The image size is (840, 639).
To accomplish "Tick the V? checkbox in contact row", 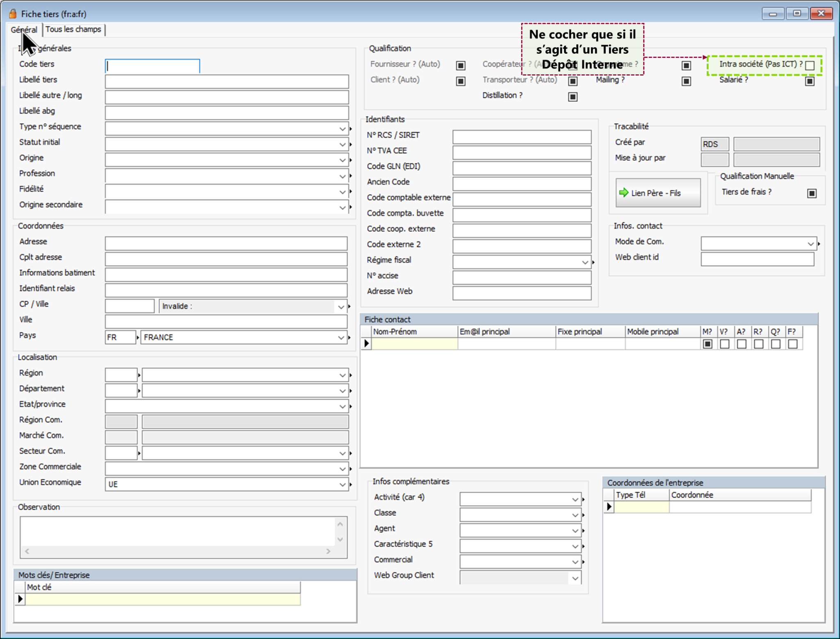I will [x=724, y=344].
